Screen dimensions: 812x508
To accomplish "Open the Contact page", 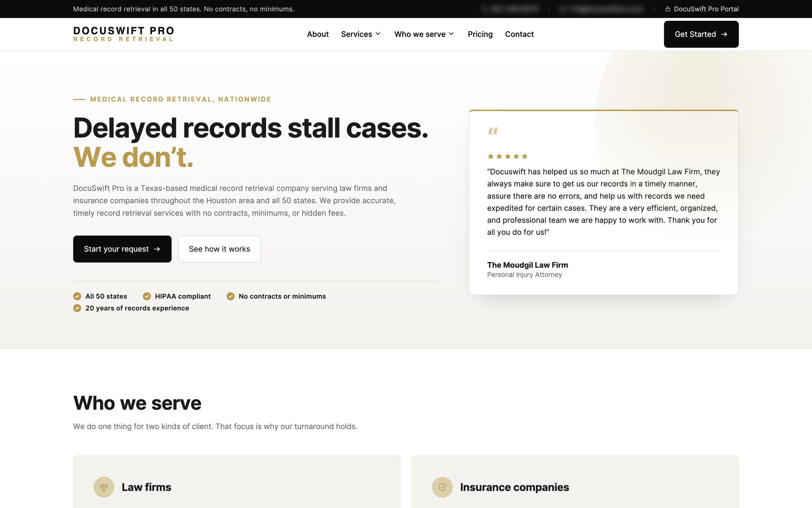I will [519, 34].
